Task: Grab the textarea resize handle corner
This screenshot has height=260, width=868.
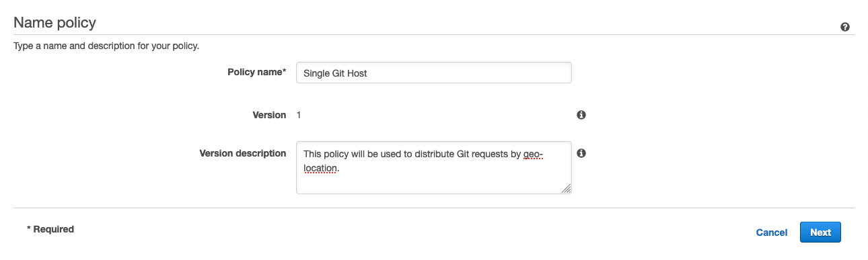Action: 567,189
